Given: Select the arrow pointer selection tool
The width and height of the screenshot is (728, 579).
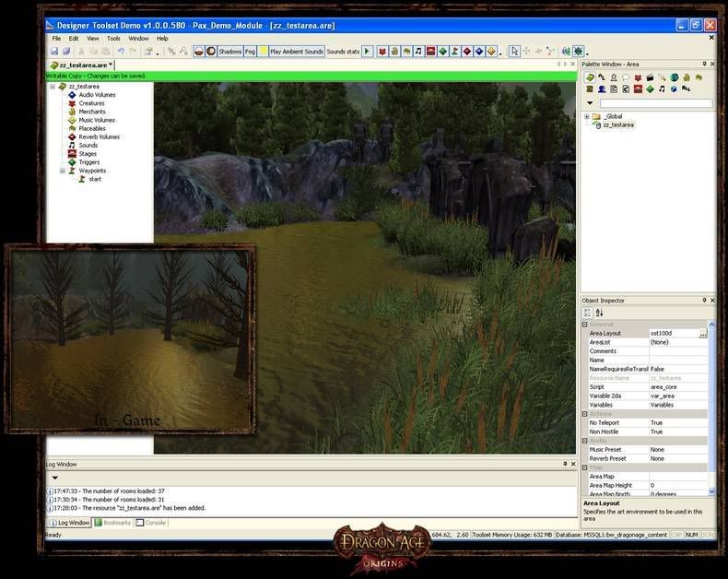Looking at the screenshot, I should 514,51.
